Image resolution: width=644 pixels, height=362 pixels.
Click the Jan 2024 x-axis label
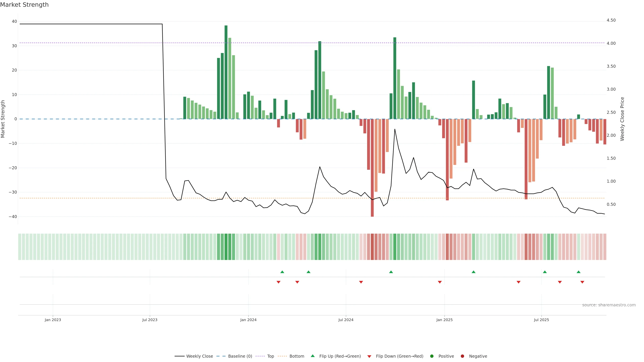248,320
